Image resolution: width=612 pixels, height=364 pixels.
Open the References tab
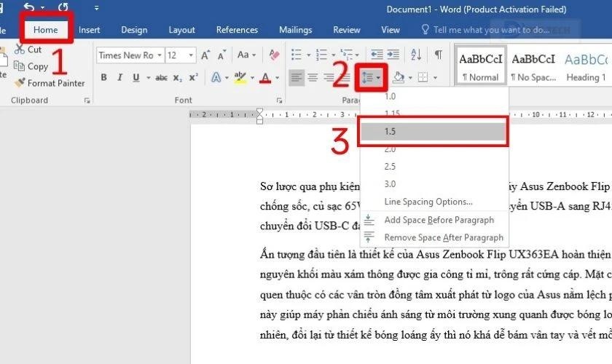(237, 30)
